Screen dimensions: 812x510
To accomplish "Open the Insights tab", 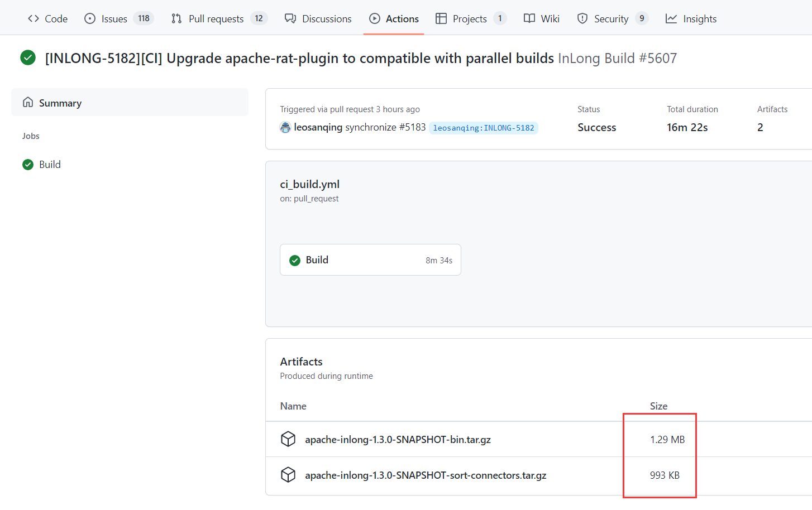I will (691, 18).
